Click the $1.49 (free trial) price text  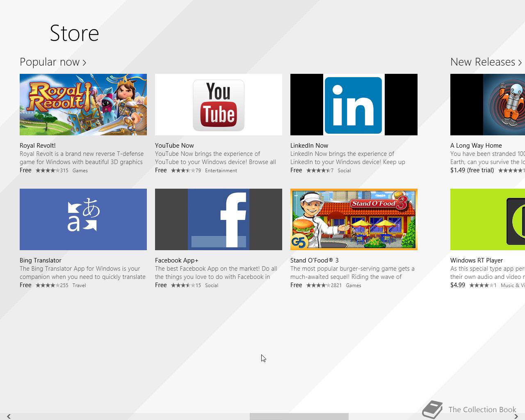pos(472,170)
